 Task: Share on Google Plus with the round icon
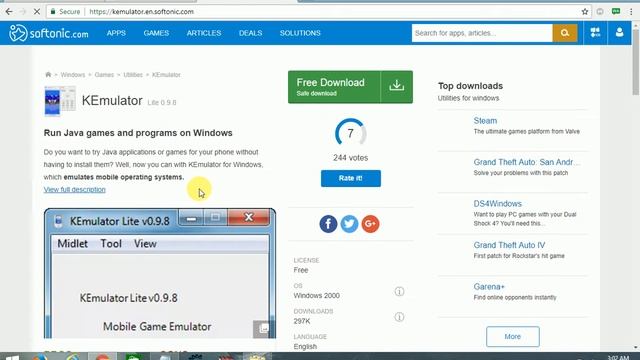click(x=370, y=224)
